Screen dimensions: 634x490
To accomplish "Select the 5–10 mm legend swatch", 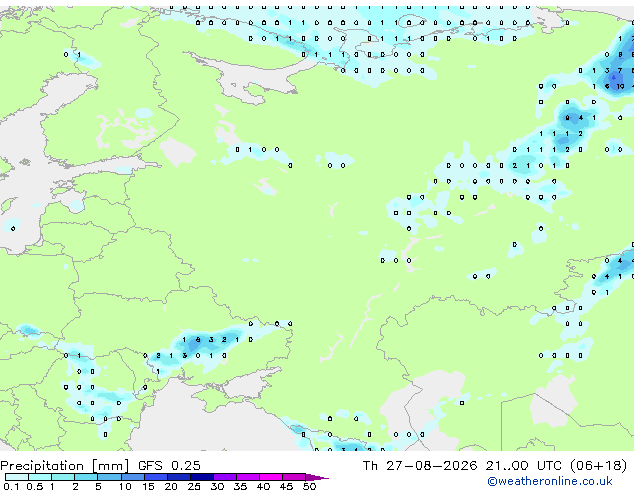I will tap(109, 477).
